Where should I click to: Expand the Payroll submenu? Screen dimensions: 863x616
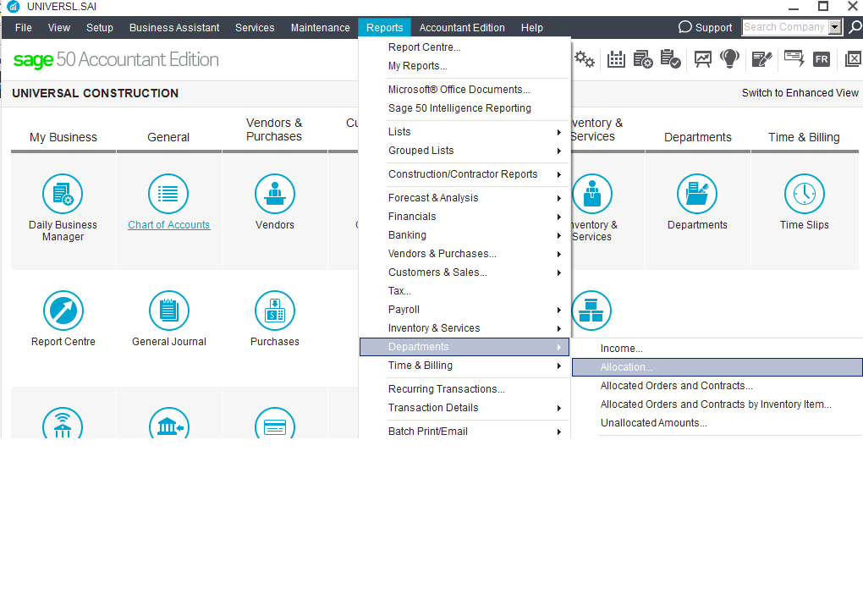[464, 310]
